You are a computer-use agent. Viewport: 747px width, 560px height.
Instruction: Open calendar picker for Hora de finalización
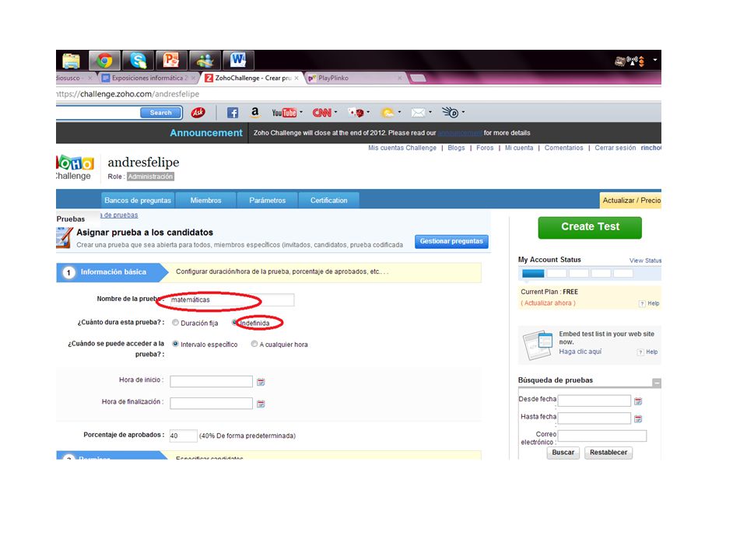(261, 404)
